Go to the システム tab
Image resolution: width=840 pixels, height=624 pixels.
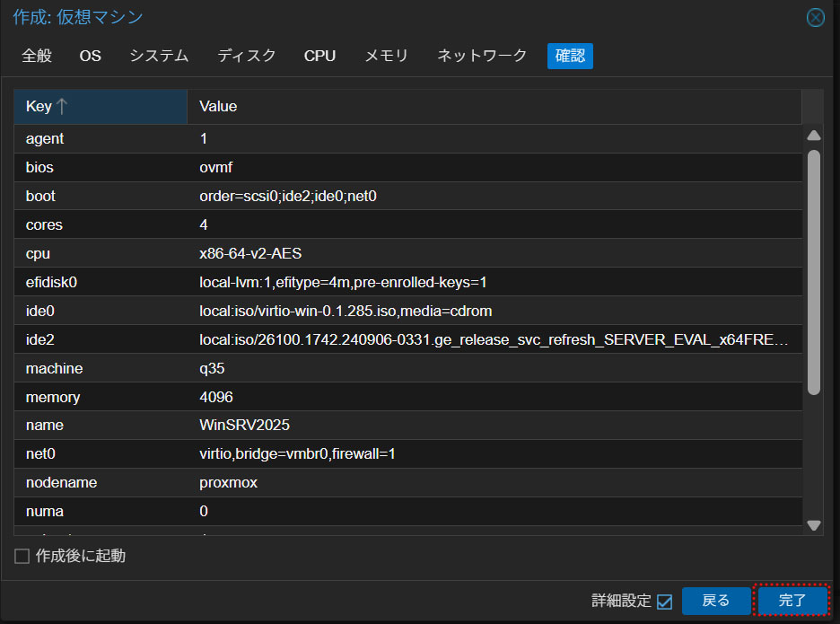(159, 56)
